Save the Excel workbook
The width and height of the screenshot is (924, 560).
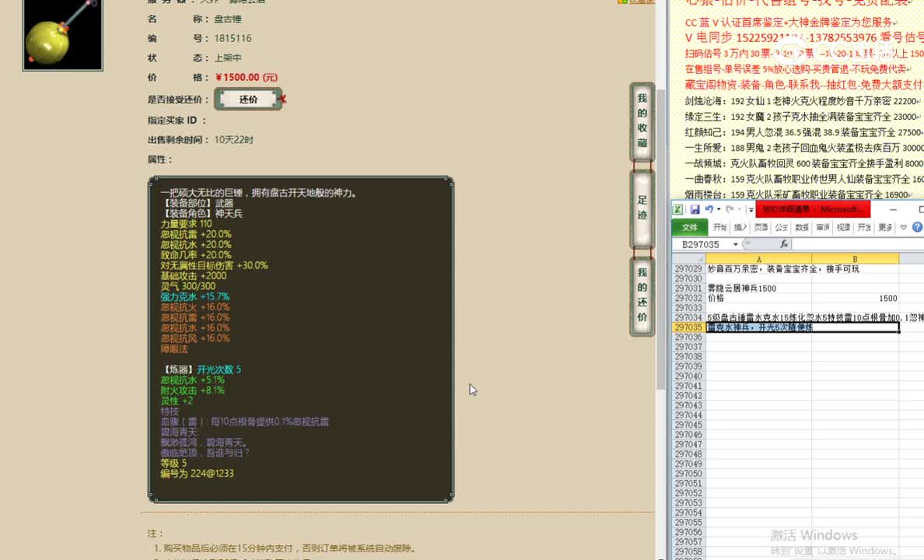click(x=695, y=209)
